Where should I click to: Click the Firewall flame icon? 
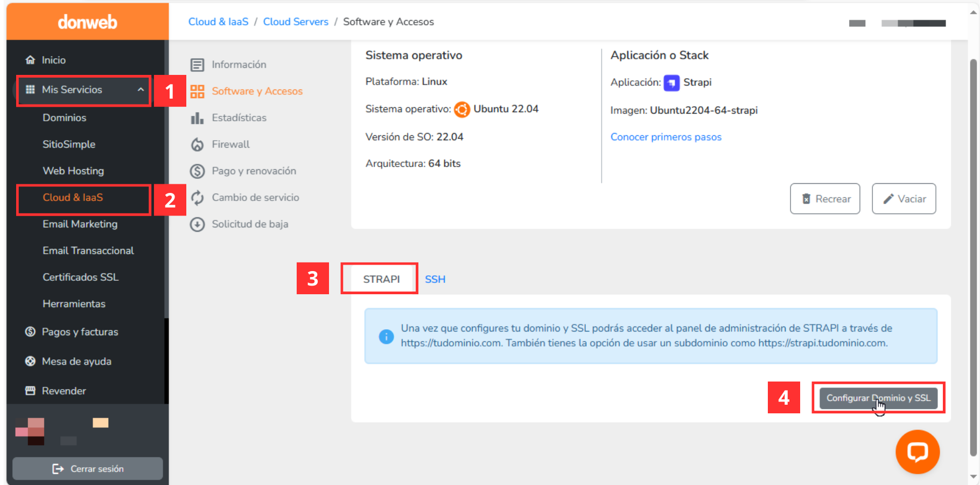tap(198, 144)
